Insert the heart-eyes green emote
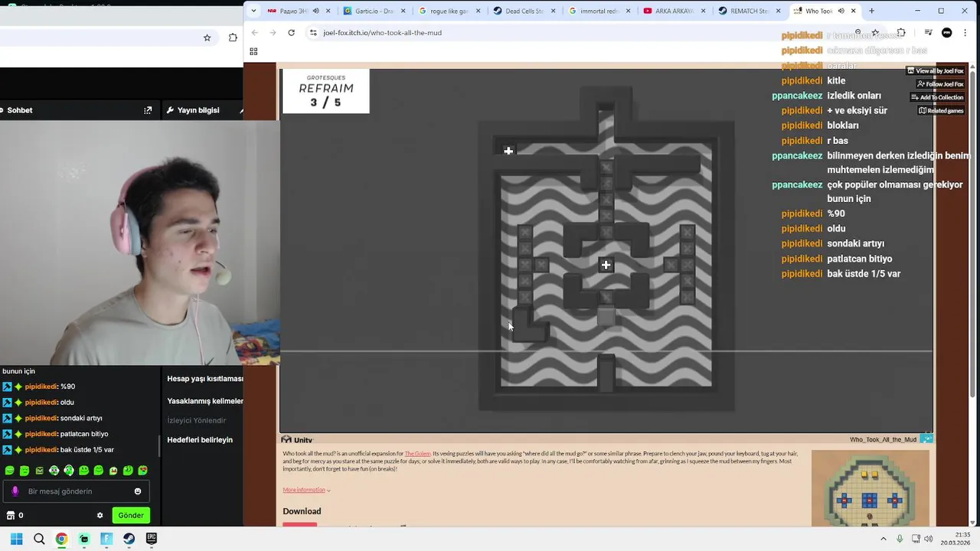 point(143,471)
